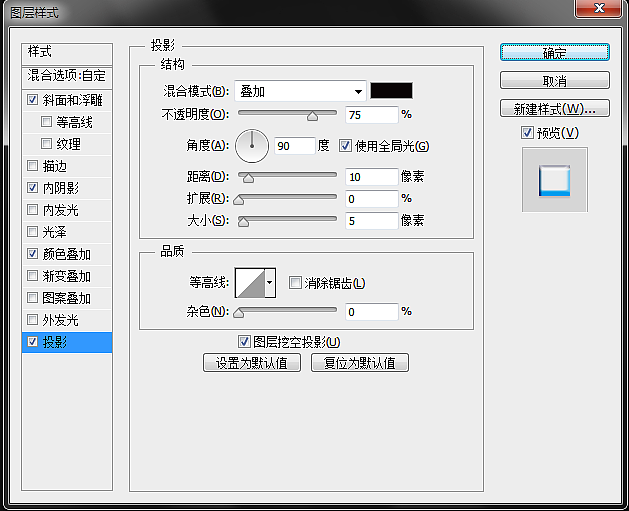Viewport: 629px width, 511px height.
Task: Enable 外发光 checkbox
Action: click(x=32, y=320)
